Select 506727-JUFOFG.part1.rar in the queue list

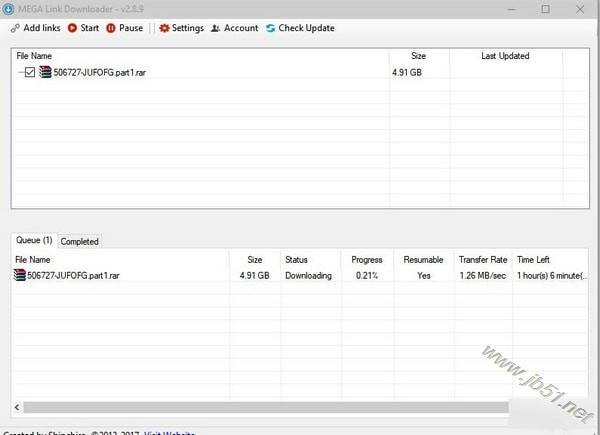[x=73, y=275]
